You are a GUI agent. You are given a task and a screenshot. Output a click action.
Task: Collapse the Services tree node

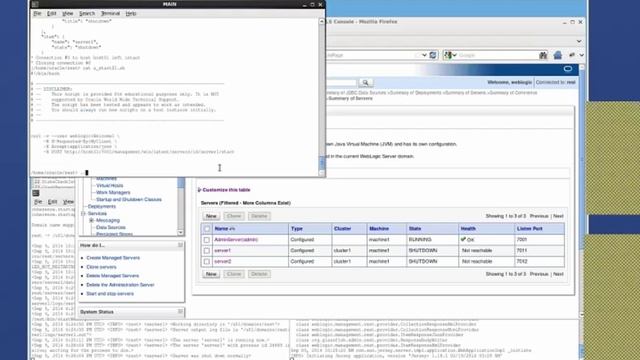(83, 213)
